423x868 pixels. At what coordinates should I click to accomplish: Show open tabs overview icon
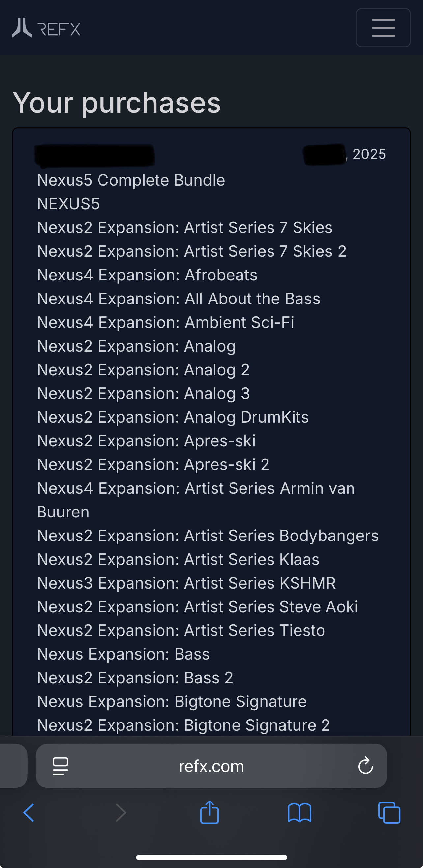click(389, 813)
